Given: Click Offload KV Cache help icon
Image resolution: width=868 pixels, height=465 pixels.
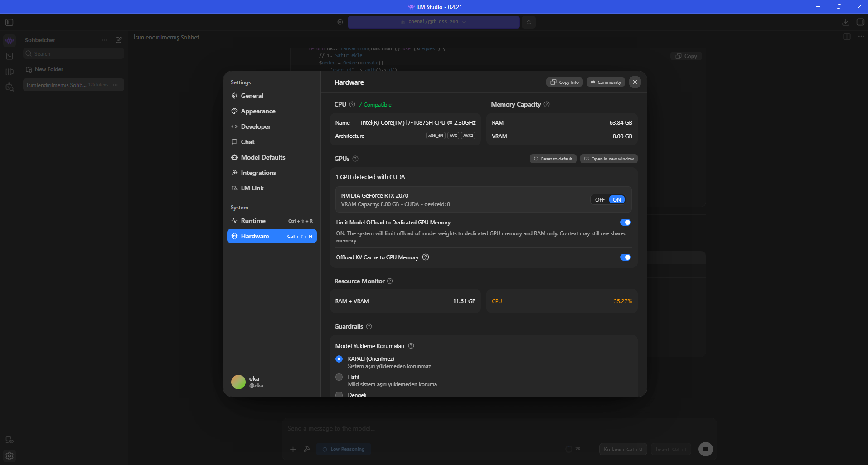Looking at the screenshot, I should (x=426, y=257).
